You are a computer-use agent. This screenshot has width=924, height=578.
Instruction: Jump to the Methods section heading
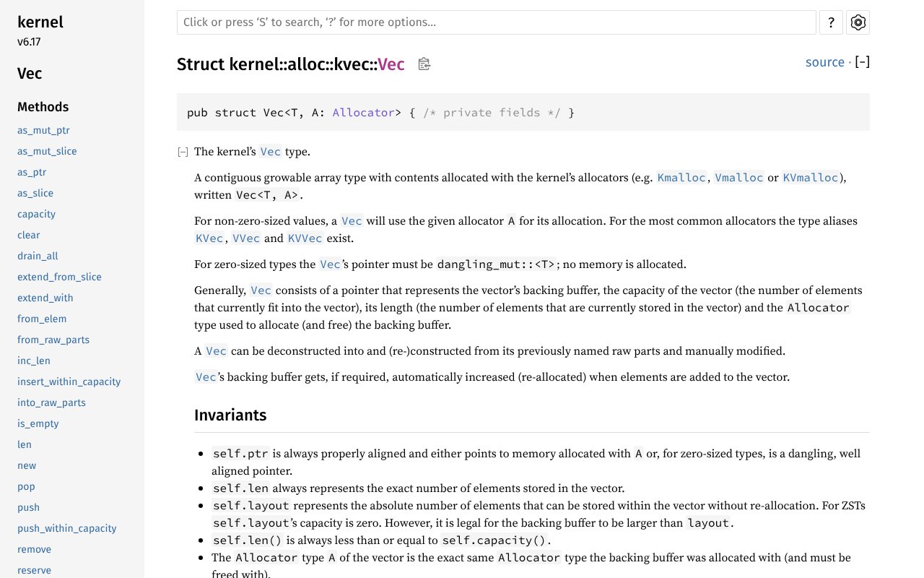tap(43, 107)
